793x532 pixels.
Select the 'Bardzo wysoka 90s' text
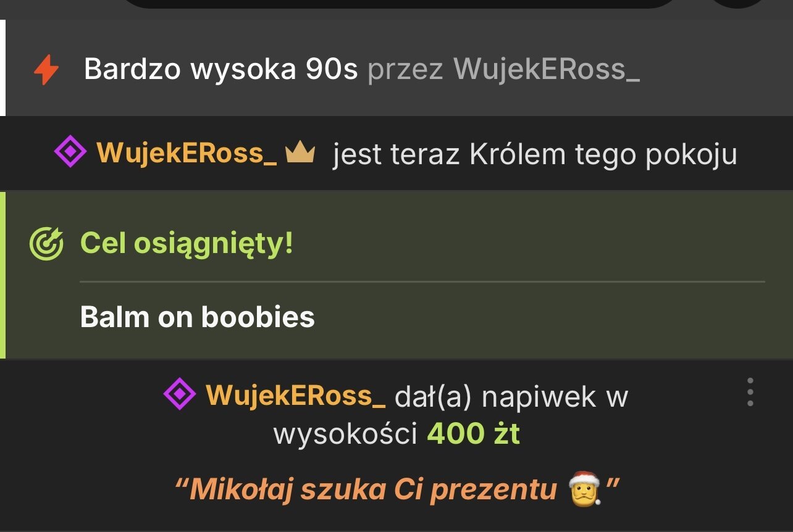(220, 69)
